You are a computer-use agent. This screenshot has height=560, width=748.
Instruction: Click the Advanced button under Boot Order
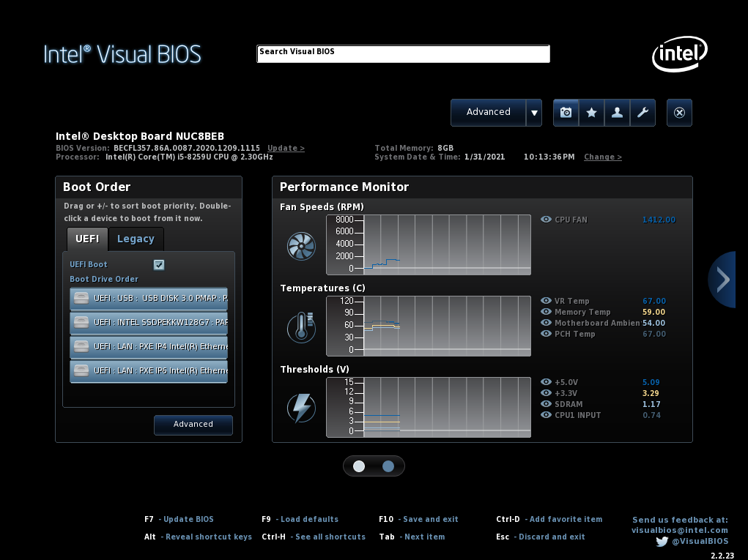(193, 425)
